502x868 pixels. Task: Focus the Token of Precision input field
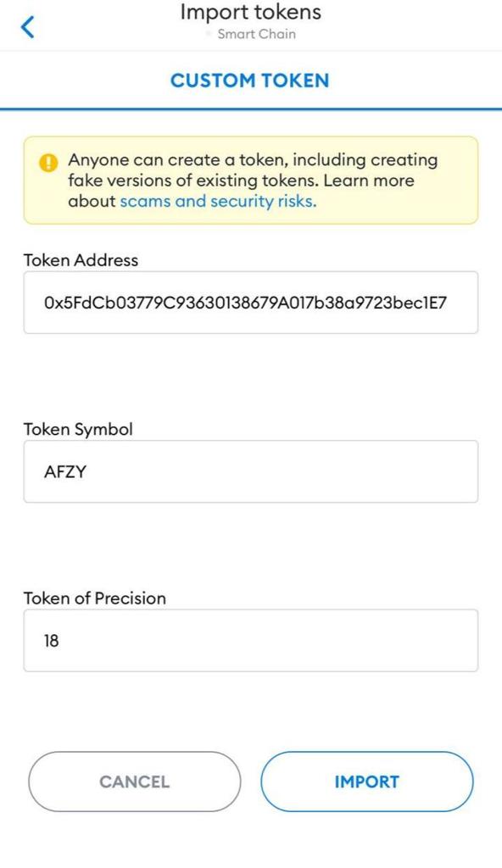(250, 641)
